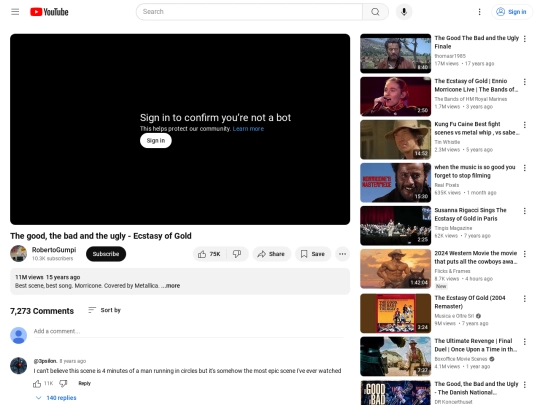Open the header settings three-dot menu
The image size is (540, 405).
(x=479, y=12)
